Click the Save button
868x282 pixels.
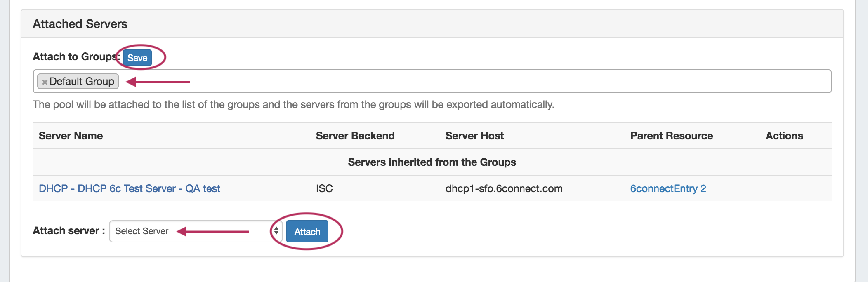click(137, 58)
